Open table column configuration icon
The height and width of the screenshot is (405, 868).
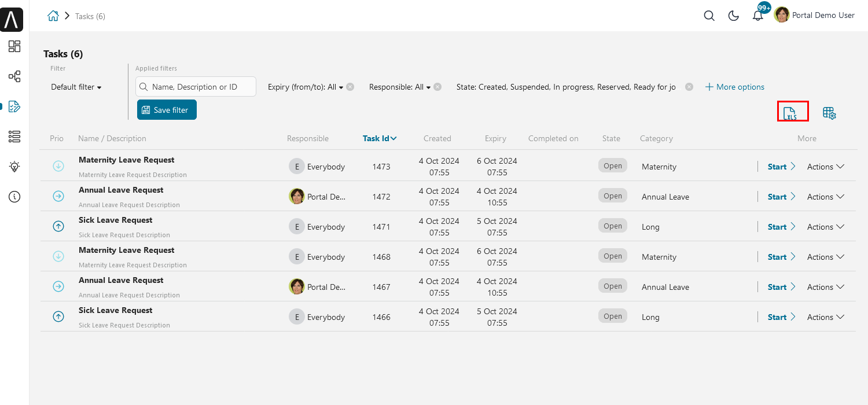click(829, 113)
